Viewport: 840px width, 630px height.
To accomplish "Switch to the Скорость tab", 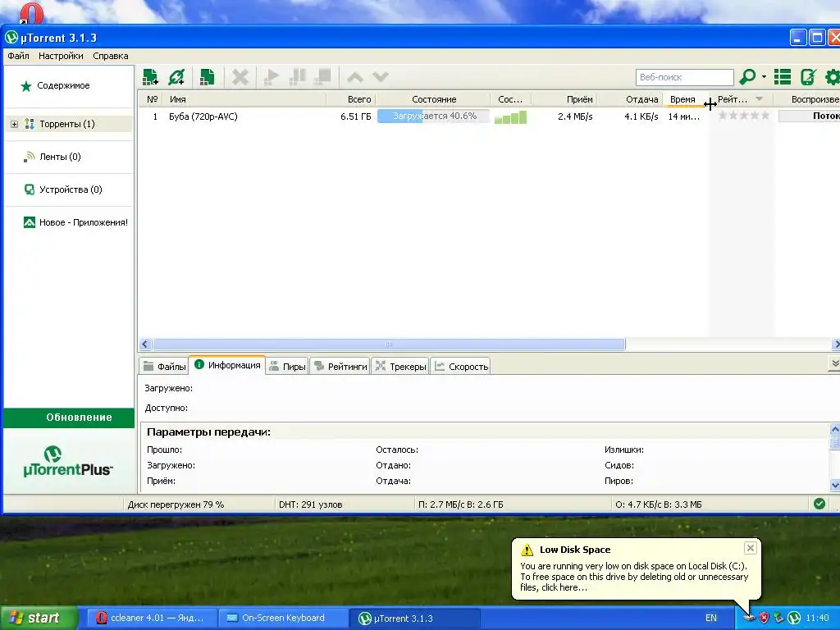I will tap(461, 367).
